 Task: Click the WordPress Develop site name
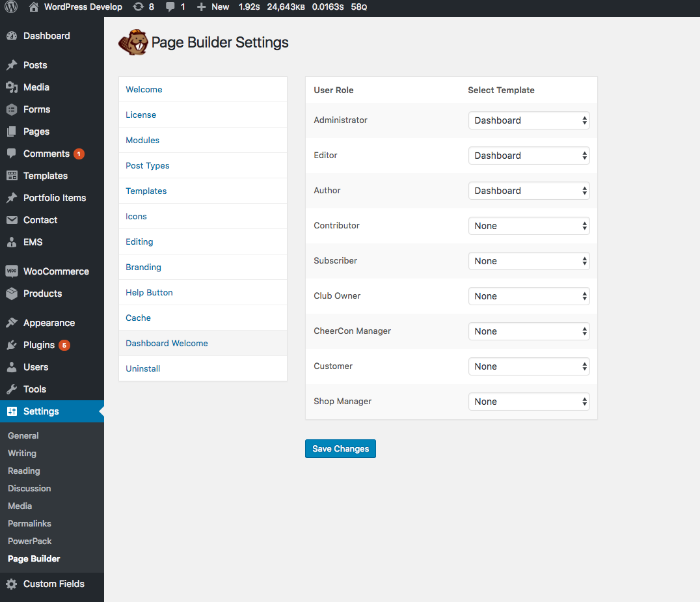coord(83,7)
